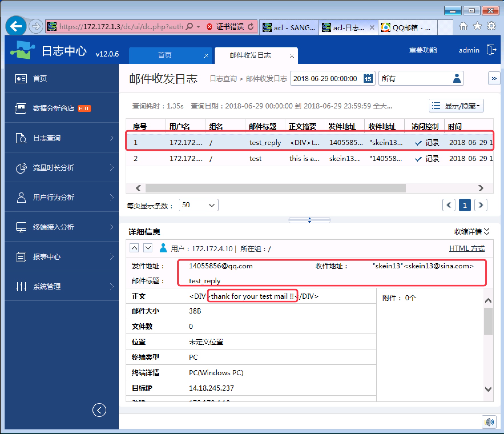Image resolution: width=504 pixels, height=434 pixels.
Task: Click the browser back arrow button
Action: point(16,26)
